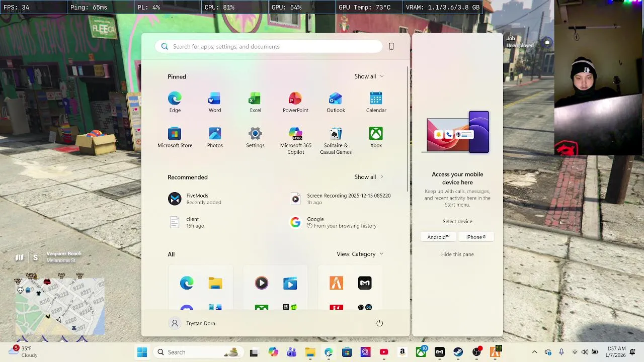Open Task View from the taskbar
This screenshot has height=362, width=644.
(x=254, y=352)
